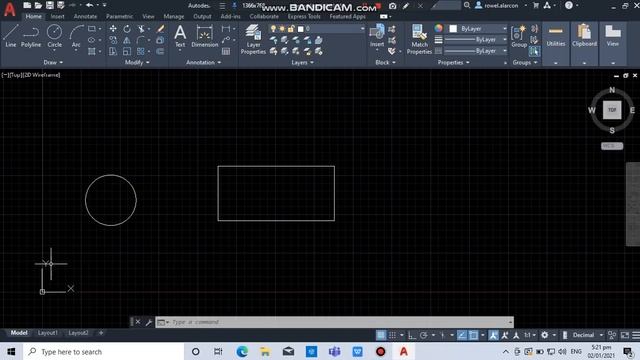Viewport: 640px width, 360px height.
Task: Select the Move tool in Modify panel
Action: [x=113, y=29]
